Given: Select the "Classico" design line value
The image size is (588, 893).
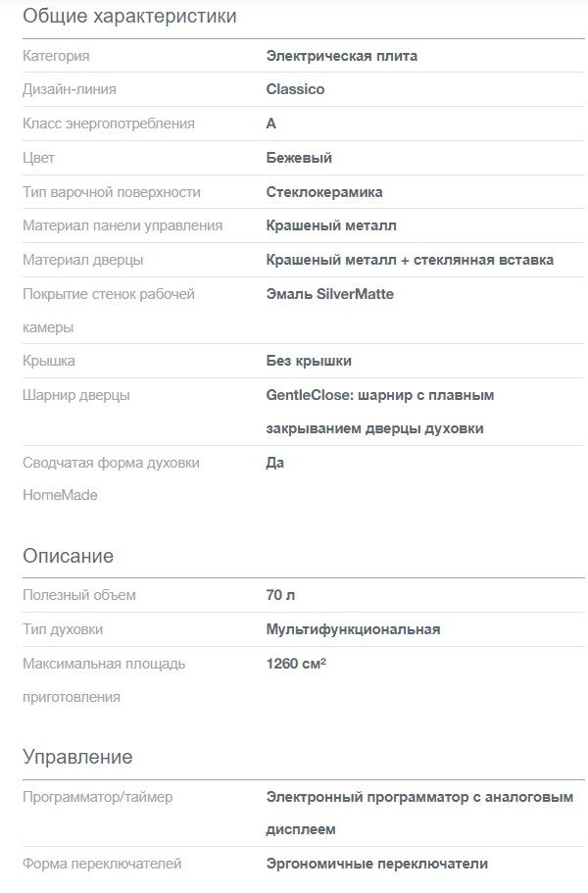Looking at the screenshot, I should [x=295, y=89].
